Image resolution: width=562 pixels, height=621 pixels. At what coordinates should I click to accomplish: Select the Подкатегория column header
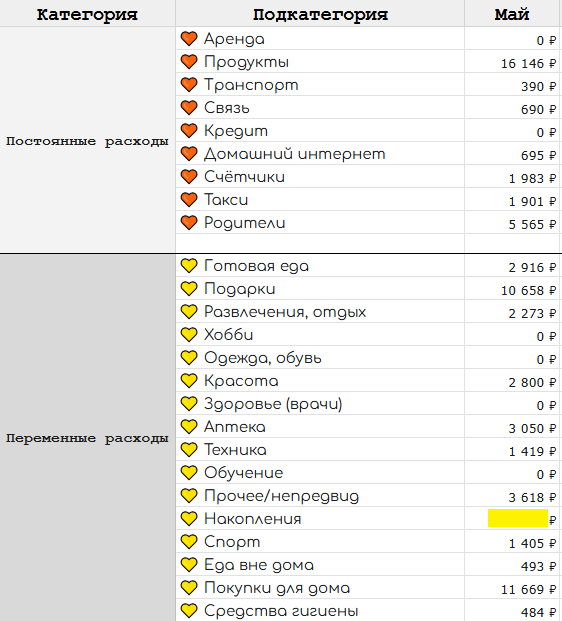point(320,14)
